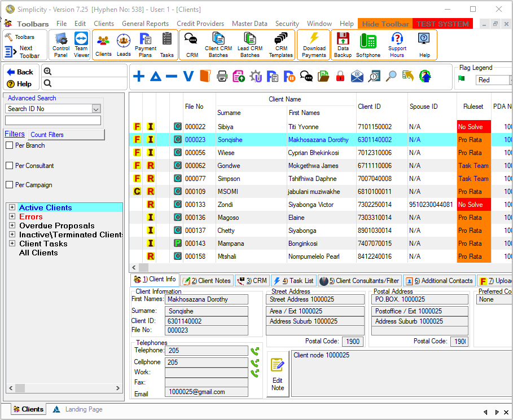Click the red padlock icon
This screenshot has height=420, width=513.
(x=340, y=77)
